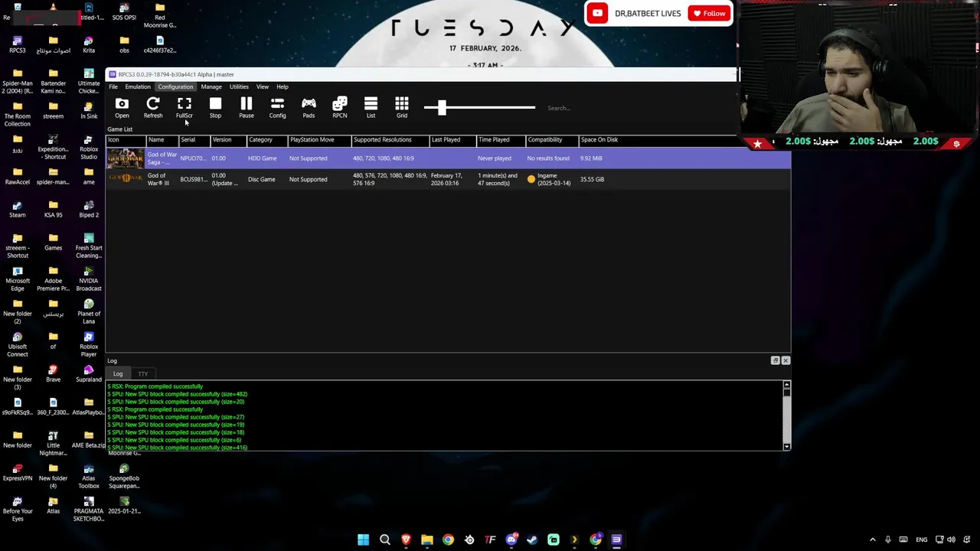This screenshot has width=980, height=551.
Task: Open the Games desktop folder
Action: 53,242
